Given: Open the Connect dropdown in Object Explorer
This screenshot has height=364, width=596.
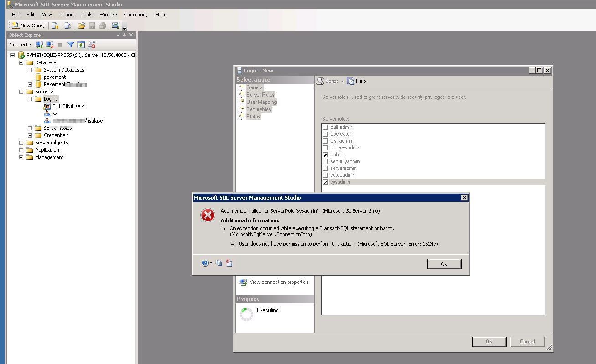Looking at the screenshot, I should click(x=21, y=45).
